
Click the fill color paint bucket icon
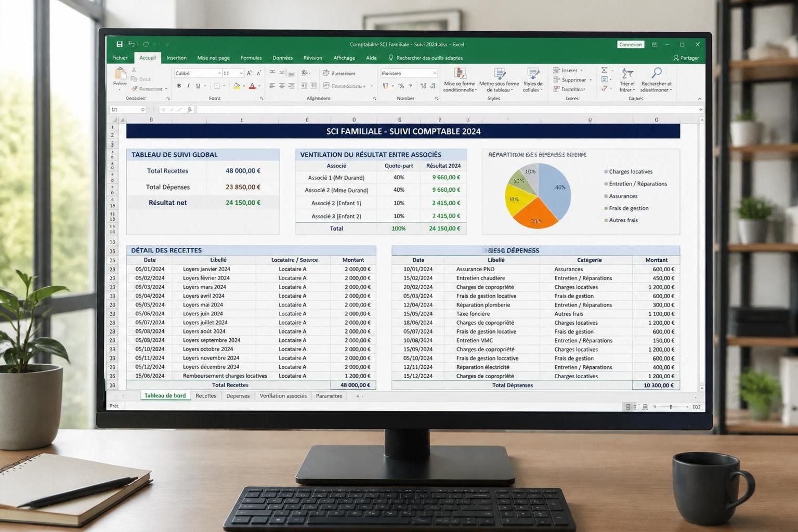237,86
